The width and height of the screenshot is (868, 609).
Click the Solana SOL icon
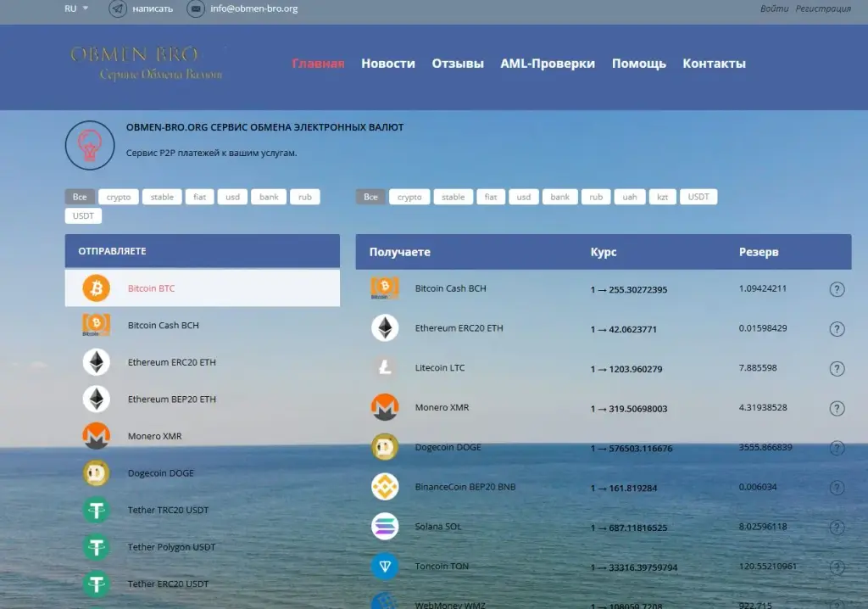pyautogui.click(x=385, y=527)
